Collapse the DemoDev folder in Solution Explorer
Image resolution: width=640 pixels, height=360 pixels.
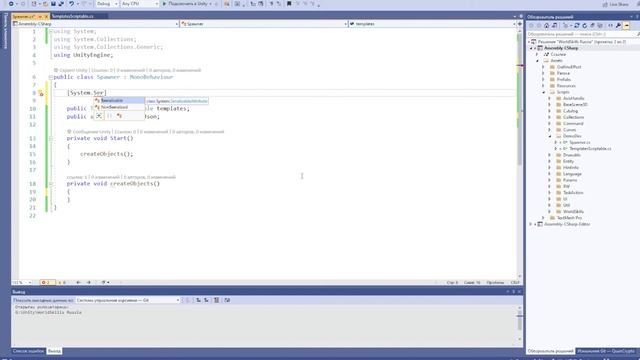point(549,136)
